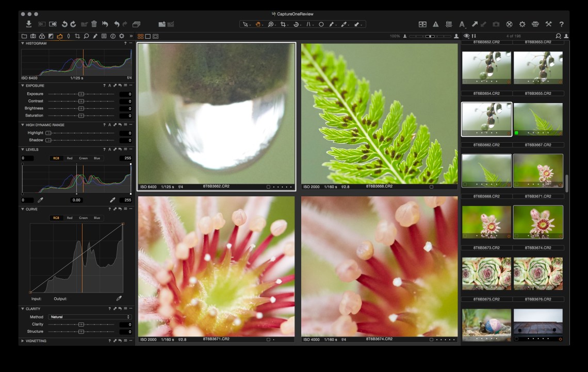Click the Curve panel point picker icon
The width and height of the screenshot is (588, 372).
pyautogui.click(x=119, y=298)
